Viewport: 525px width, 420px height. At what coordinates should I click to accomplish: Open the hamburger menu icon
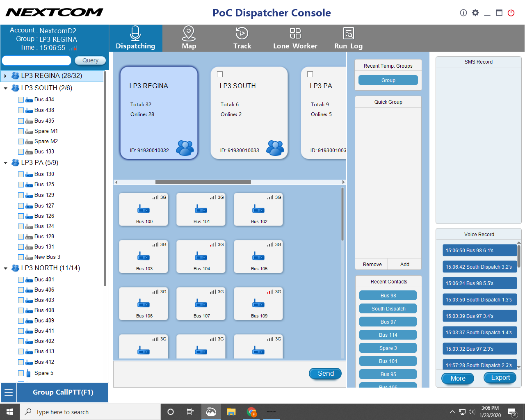click(9, 393)
